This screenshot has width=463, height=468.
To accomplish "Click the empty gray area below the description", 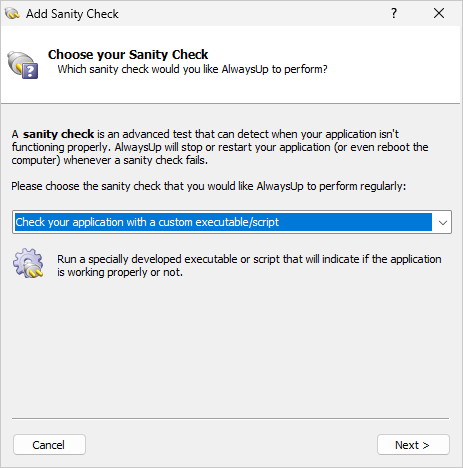I will pyautogui.click(x=230, y=347).
